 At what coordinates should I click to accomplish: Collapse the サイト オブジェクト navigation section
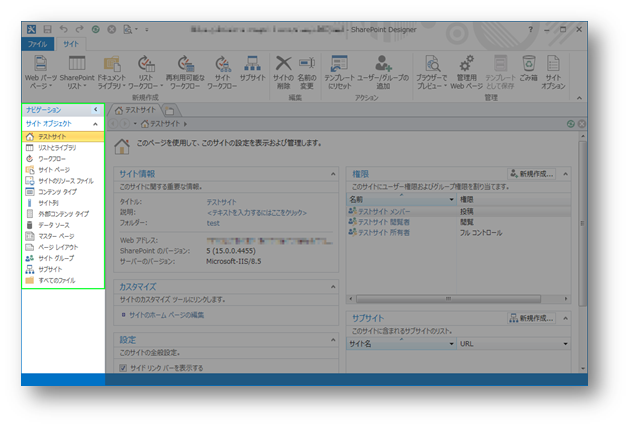coord(95,123)
